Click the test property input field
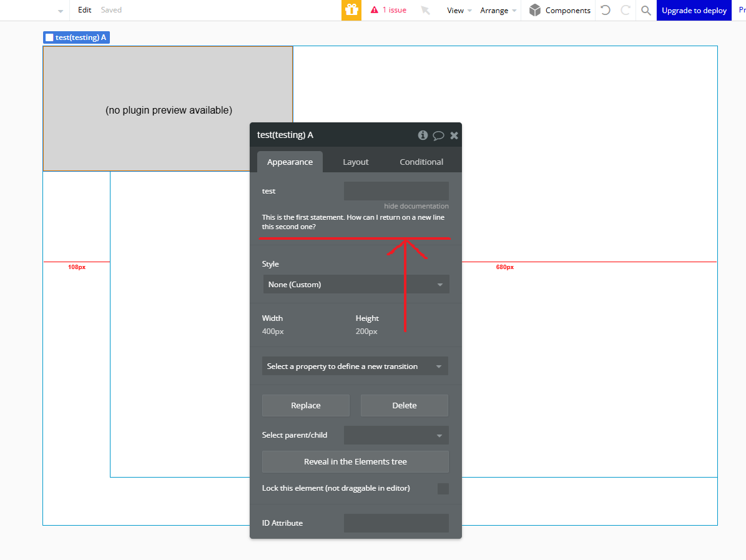Viewport: 746px width, 560px height. (396, 191)
